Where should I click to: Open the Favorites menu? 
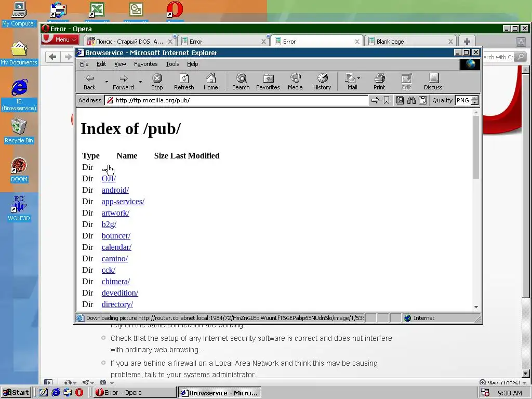click(x=146, y=64)
